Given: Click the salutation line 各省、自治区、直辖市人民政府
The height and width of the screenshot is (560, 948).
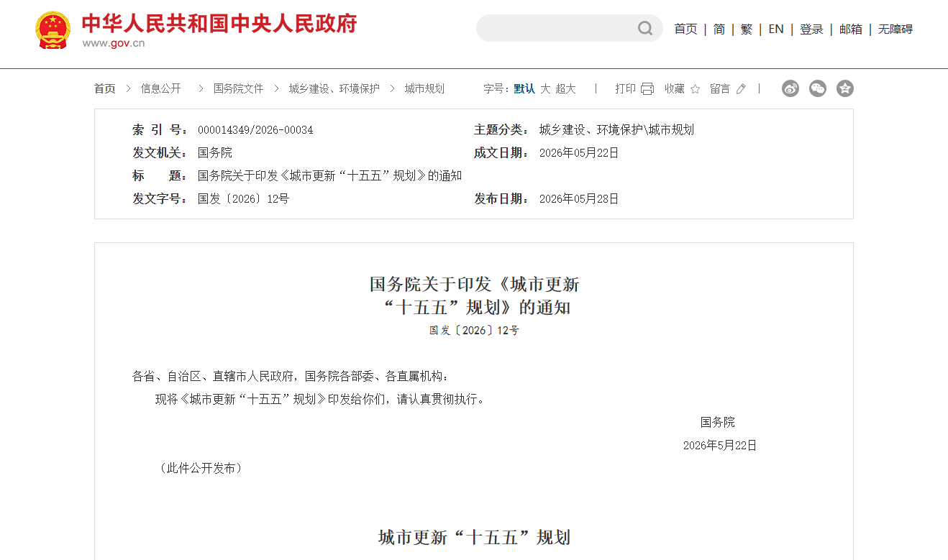Looking at the screenshot, I should point(291,376).
